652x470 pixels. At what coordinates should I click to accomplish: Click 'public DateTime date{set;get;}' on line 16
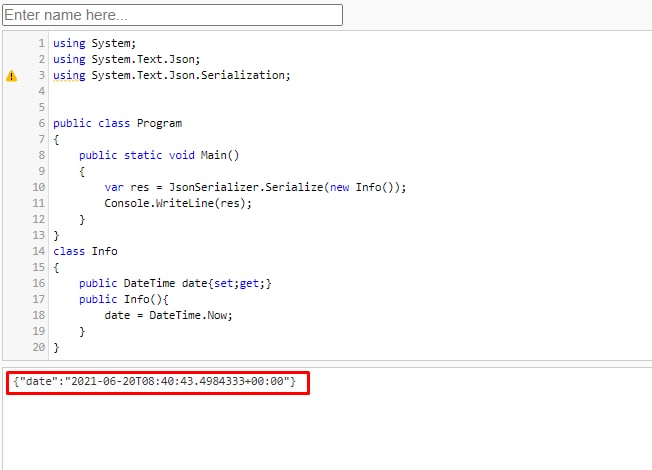click(x=175, y=284)
